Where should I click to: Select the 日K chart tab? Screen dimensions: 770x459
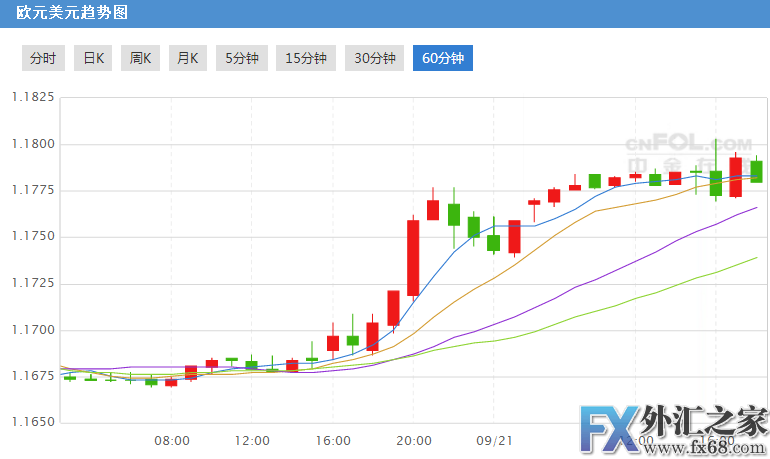click(94, 58)
